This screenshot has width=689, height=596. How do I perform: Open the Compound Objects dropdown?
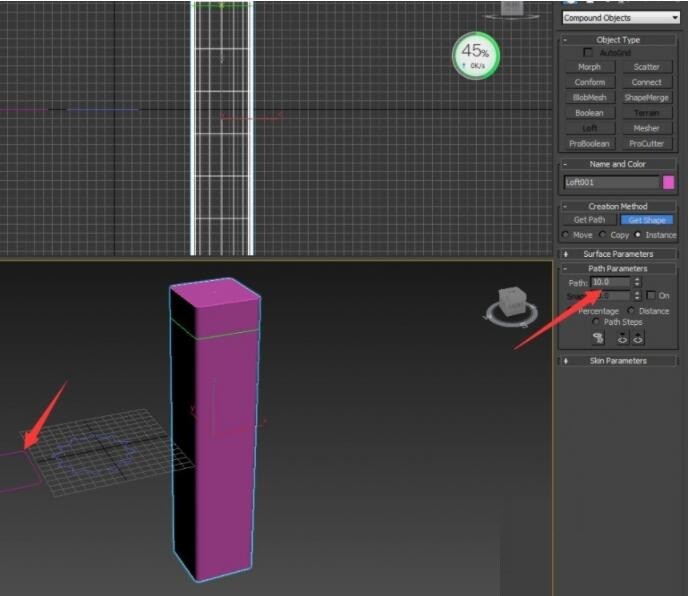[x=620, y=18]
